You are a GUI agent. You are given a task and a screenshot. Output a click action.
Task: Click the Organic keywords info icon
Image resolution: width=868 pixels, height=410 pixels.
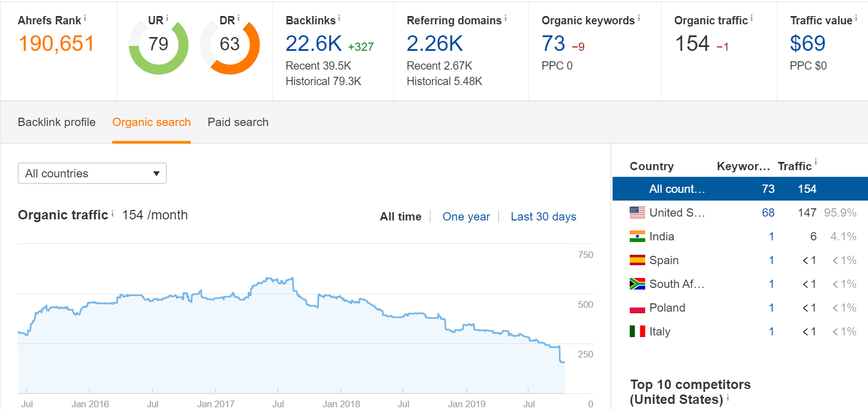point(639,18)
